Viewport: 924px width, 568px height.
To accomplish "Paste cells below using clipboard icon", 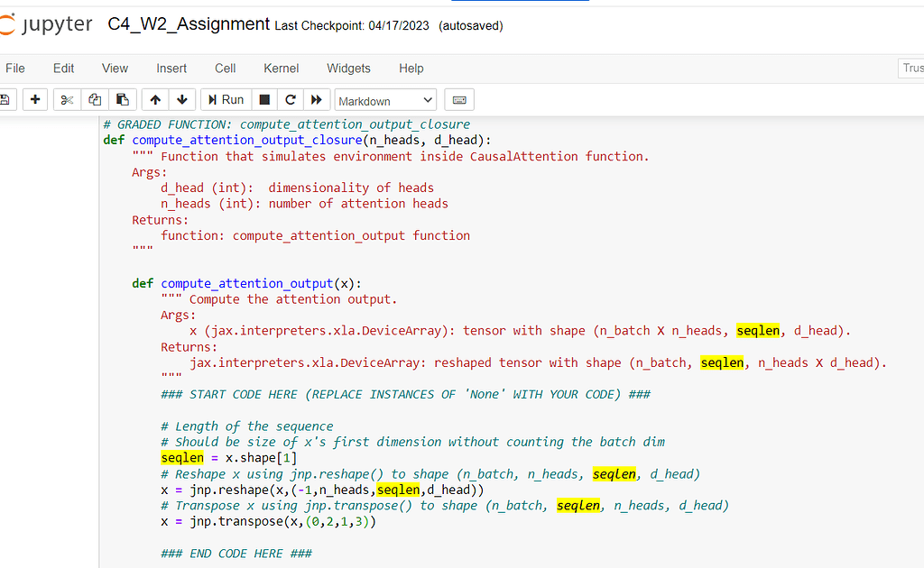I will [x=122, y=100].
